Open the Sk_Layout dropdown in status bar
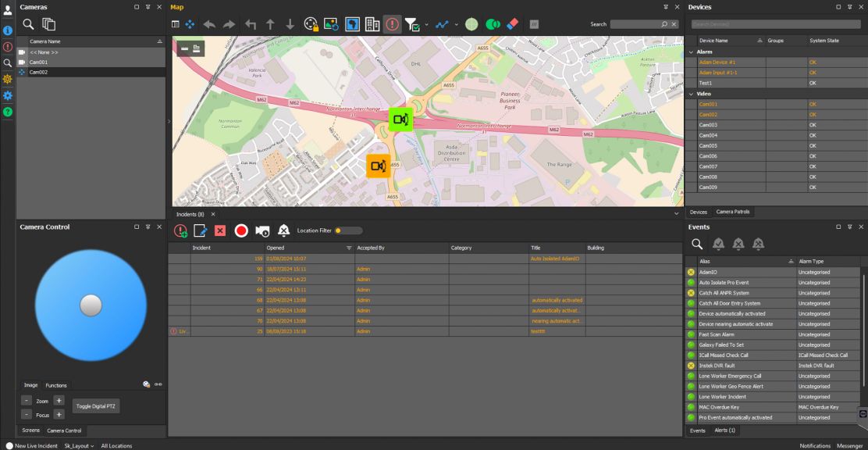Screen dimensions: 868x450 (79, 445)
